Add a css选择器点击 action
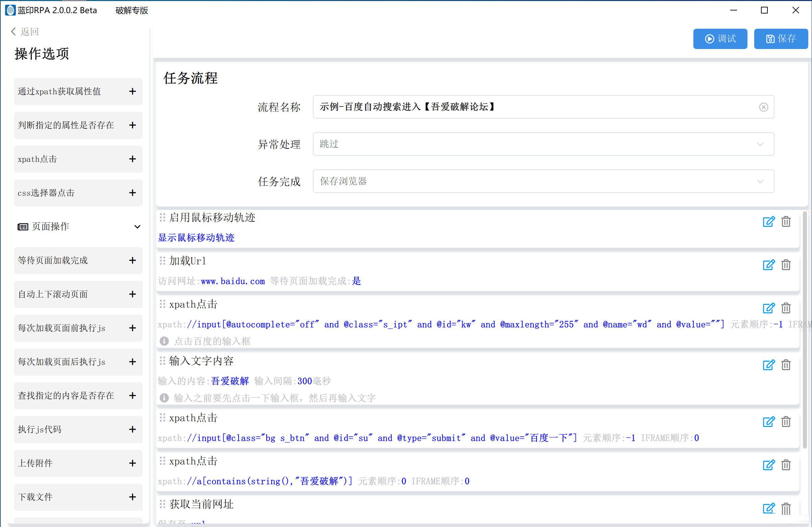The width and height of the screenshot is (812, 527). tap(132, 192)
